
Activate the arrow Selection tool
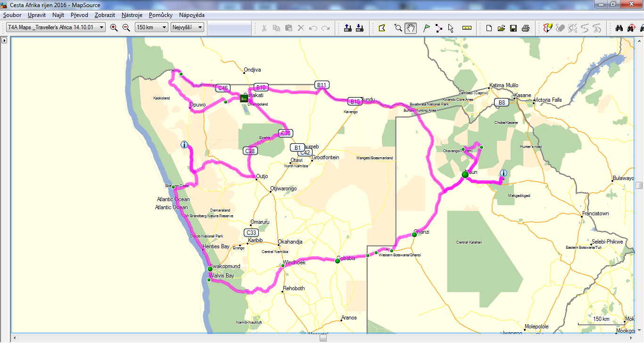coord(451,28)
